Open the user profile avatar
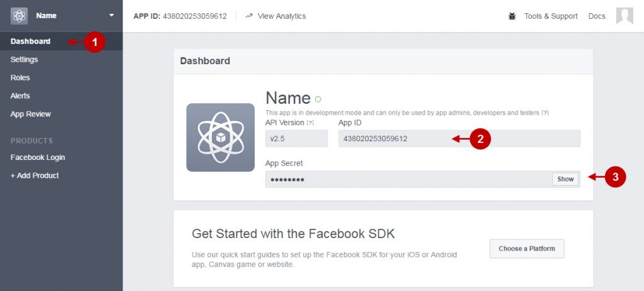The height and width of the screenshot is (291, 644). pyautogui.click(x=625, y=16)
